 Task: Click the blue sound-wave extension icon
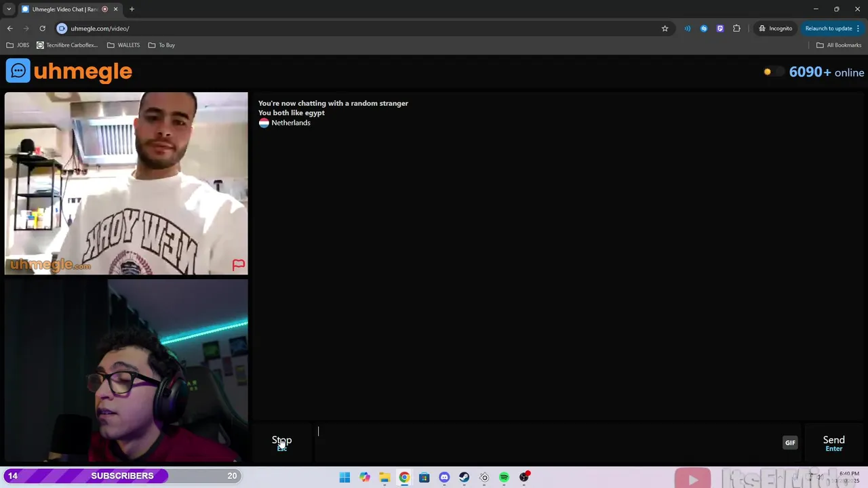[688, 28]
